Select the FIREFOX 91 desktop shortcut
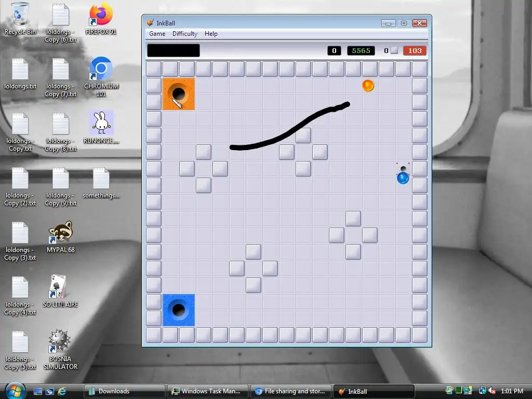The height and width of the screenshot is (399, 532). (x=101, y=19)
